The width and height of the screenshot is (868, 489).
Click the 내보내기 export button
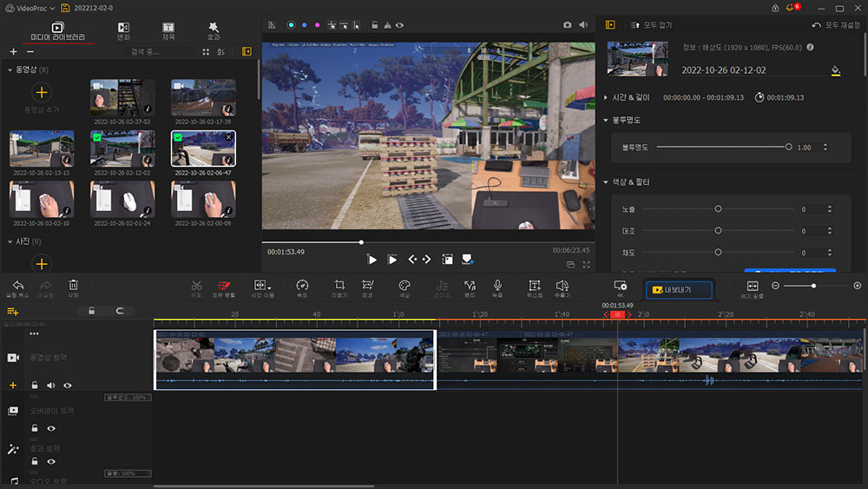pyautogui.click(x=679, y=289)
